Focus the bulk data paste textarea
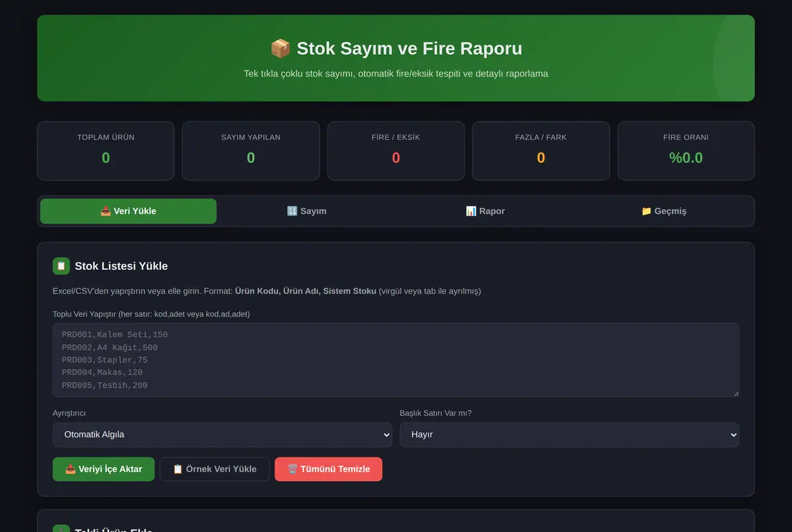 tap(396, 360)
